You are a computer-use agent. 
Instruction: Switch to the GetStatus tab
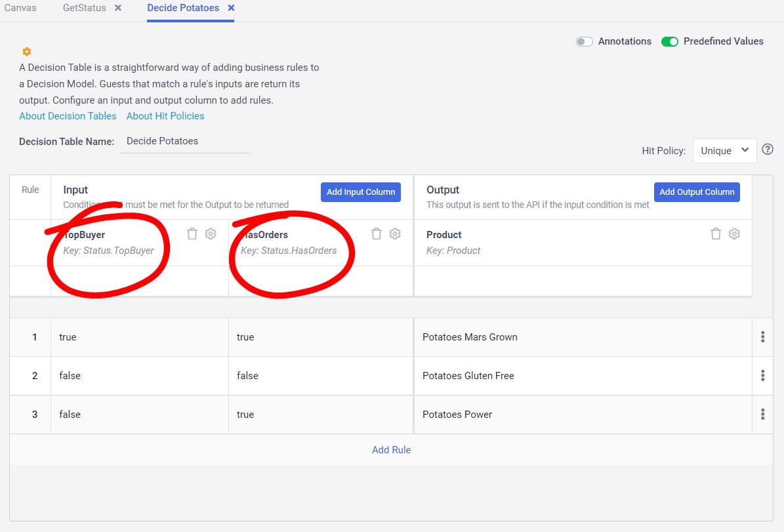click(x=84, y=8)
